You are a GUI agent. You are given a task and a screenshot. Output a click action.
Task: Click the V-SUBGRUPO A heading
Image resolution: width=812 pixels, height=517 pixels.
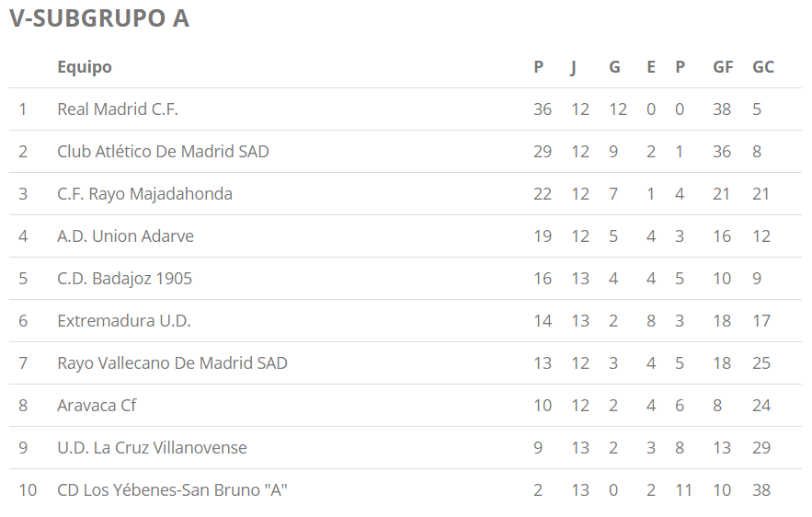click(99, 19)
